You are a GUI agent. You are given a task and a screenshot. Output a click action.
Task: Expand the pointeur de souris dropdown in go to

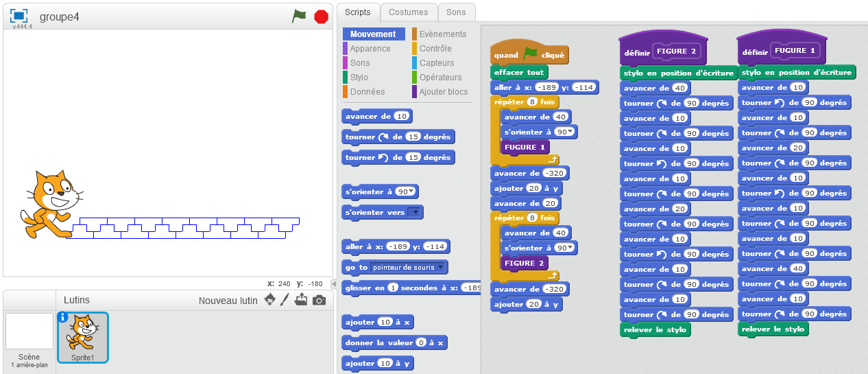click(x=441, y=267)
